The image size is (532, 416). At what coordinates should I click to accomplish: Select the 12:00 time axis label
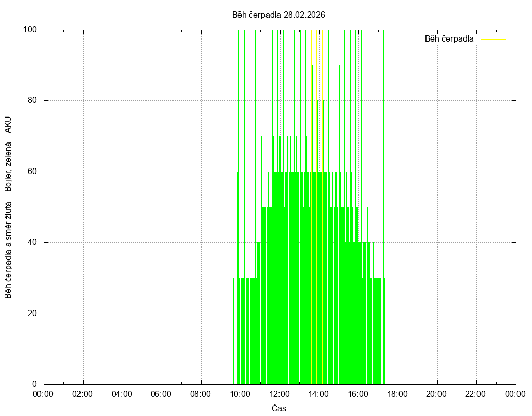279,394
